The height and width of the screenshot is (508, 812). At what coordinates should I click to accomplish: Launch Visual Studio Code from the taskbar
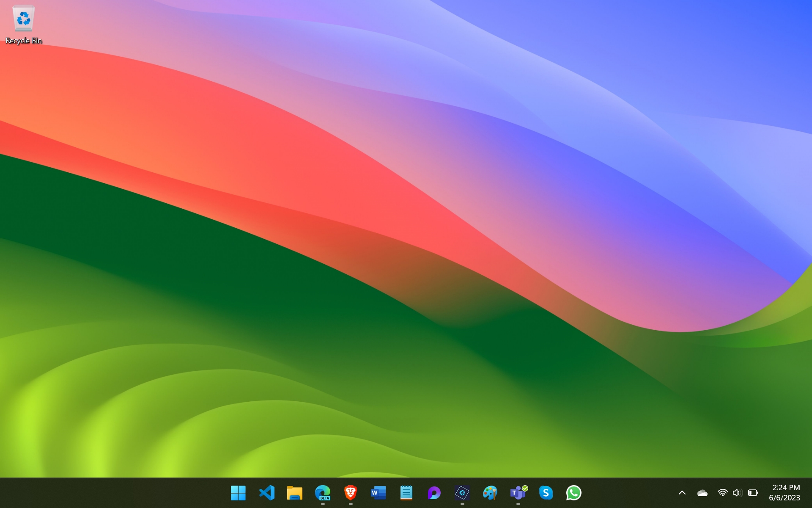click(x=266, y=492)
